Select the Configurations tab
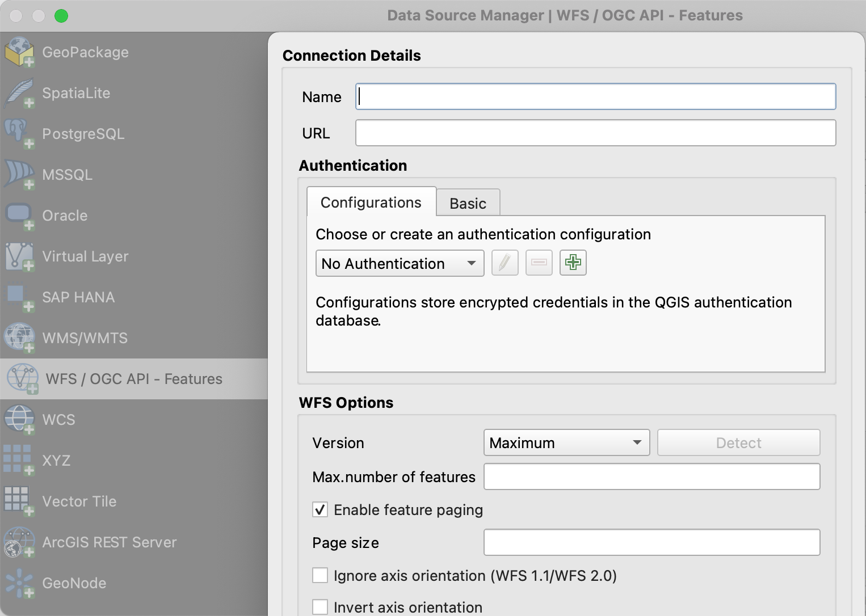Image resolution: width=866 pixels, height=616 pixels. (371, 202)
